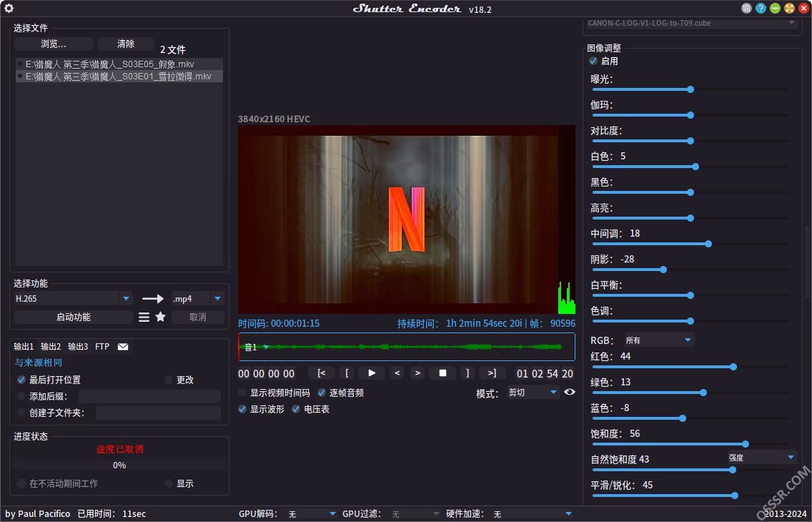This screenshot has height=522, width=812.
Task: Toggle 显示 checkbox in progress panel
Action: tap(168, 483)
